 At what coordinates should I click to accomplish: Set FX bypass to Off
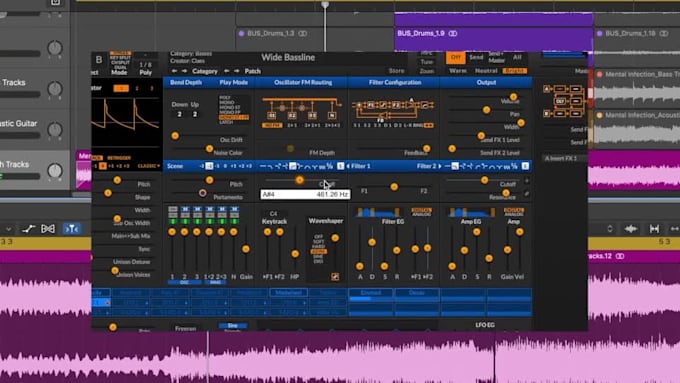tap(455, 57)
